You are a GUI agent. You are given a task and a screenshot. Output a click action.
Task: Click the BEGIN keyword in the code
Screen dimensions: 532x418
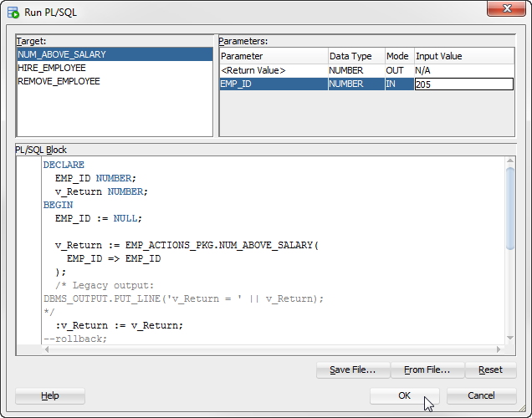[58, 205]
